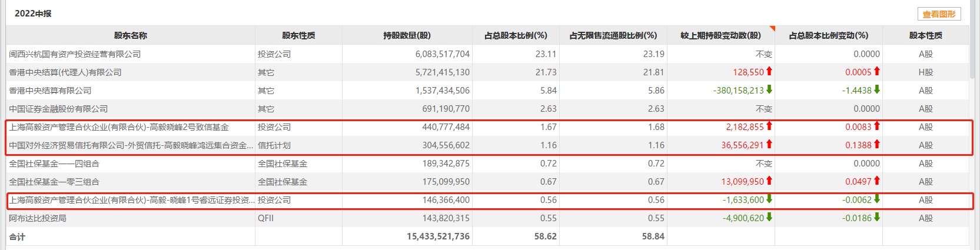
Task: Click the orange corner marker on 较上期持股变动数 header
Action: (772, 29)
